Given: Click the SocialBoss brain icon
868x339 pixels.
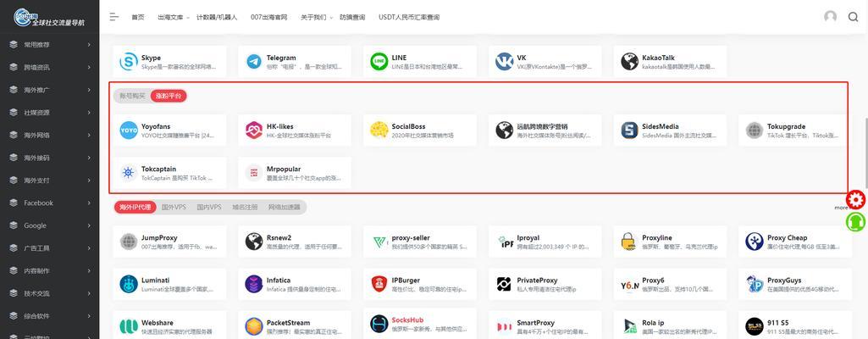Looking at the screenshot, I should 379,131.
